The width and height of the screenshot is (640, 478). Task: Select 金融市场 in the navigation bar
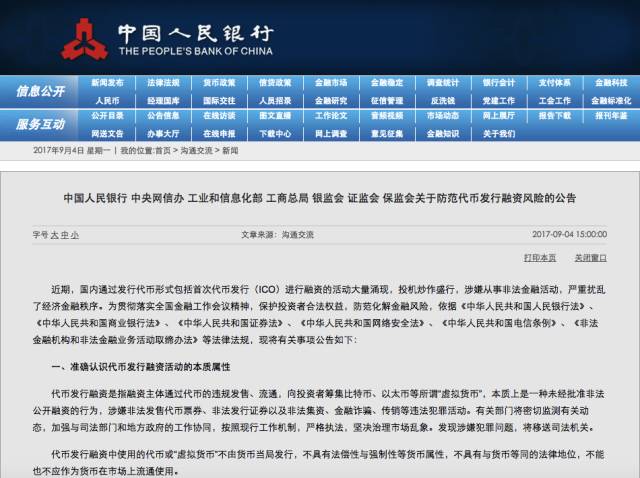point(331,83)
